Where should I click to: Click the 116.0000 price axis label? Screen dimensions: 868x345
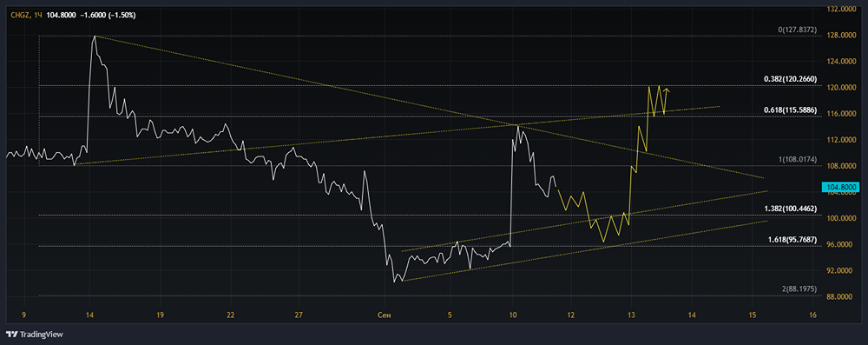[841, 114]
